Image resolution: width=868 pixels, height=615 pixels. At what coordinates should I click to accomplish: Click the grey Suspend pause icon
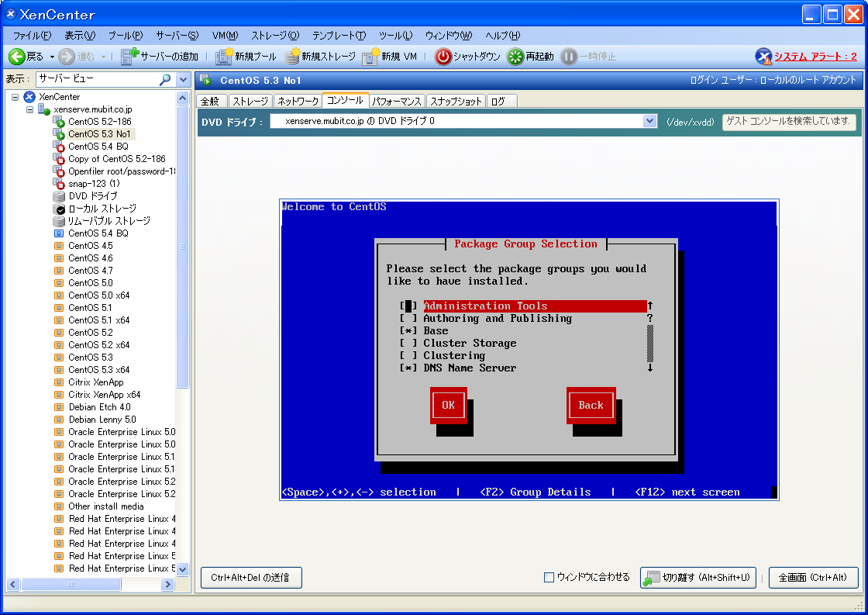click(569, 57)
